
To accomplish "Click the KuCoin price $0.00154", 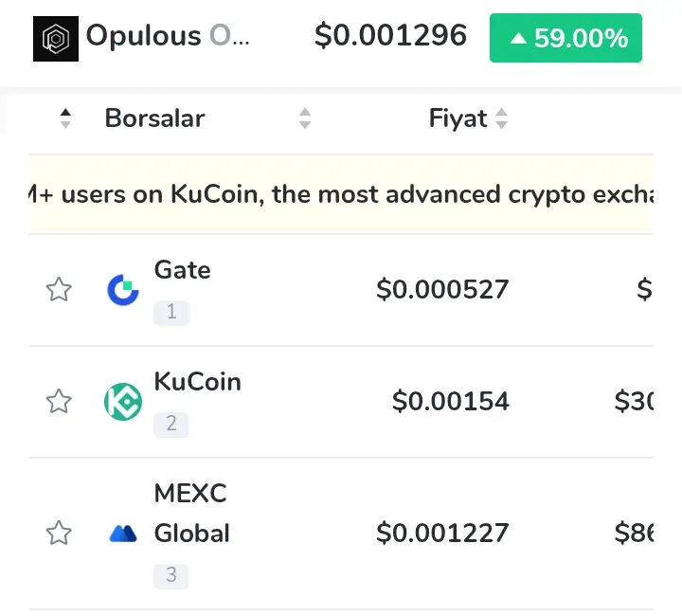I will (x=451, y=401).
